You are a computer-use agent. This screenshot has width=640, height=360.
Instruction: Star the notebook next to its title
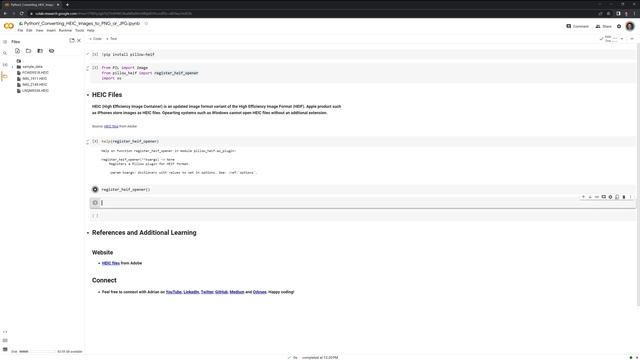(x=146, y=23)
